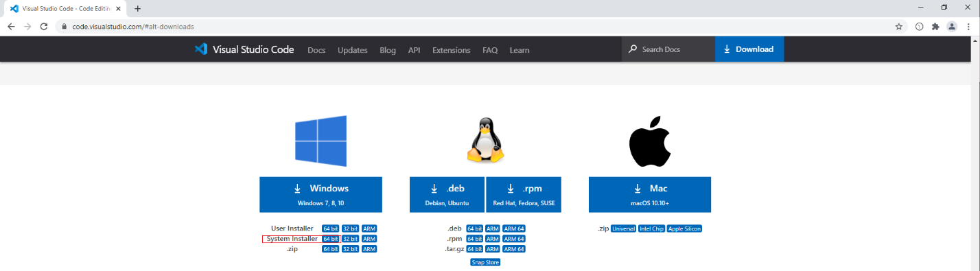
Task: Click Mac .zip Intel Chip link
Action: click(652, 228)
